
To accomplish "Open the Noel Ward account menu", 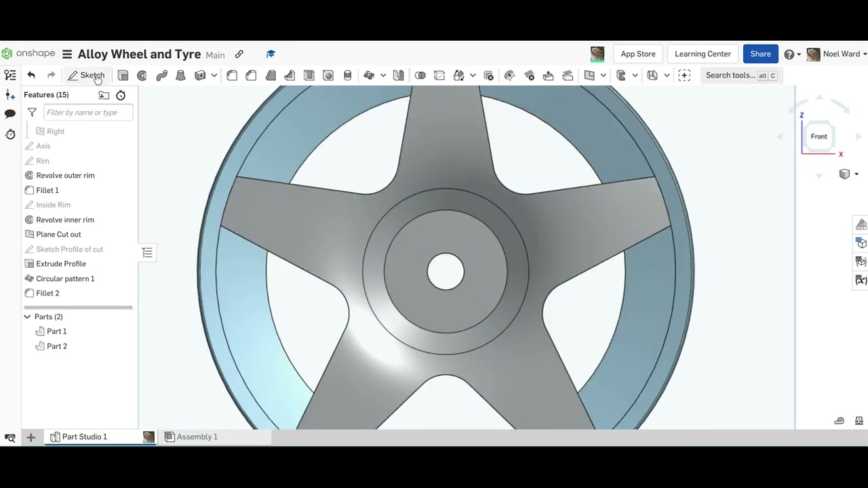I will coord(837,54).
